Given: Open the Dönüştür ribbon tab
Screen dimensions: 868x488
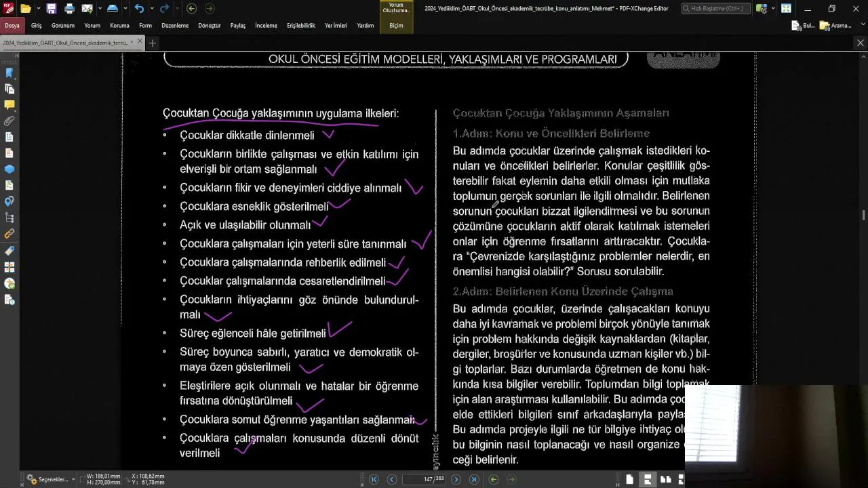Looking at the screenshot, I should click(210, 26).
